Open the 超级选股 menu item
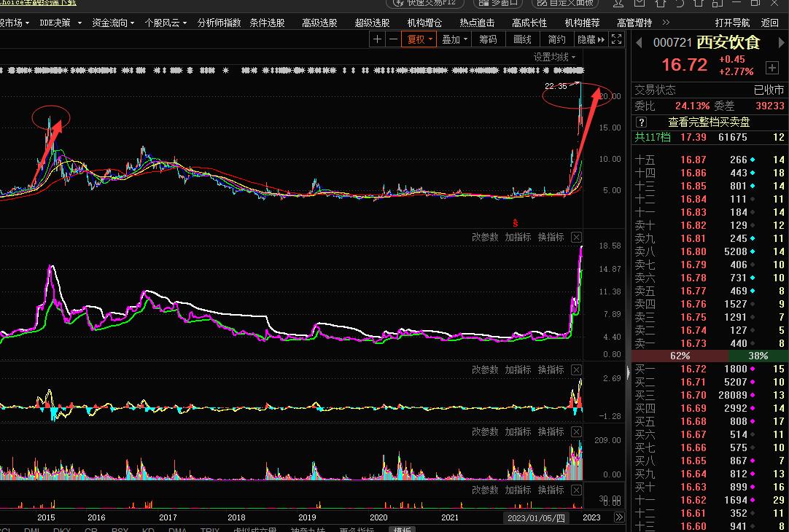 [373, 23]
